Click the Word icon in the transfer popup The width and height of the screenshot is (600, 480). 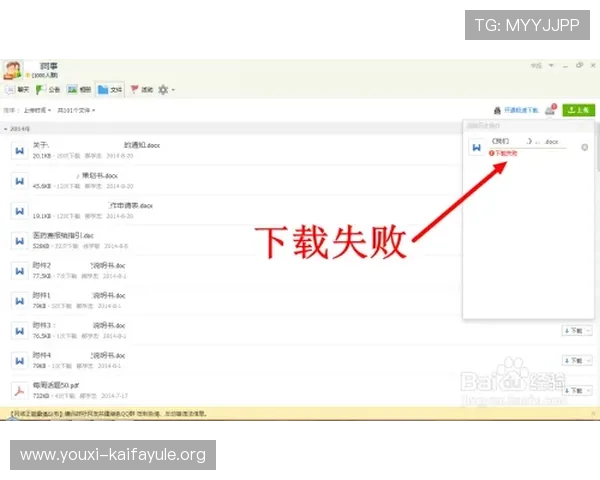coord(477,147)
